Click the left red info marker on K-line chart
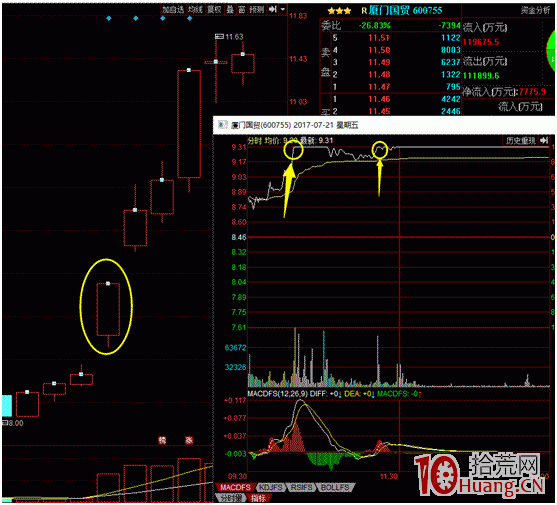The width and height of the screenshot is (557, 505). click(162, 440)
